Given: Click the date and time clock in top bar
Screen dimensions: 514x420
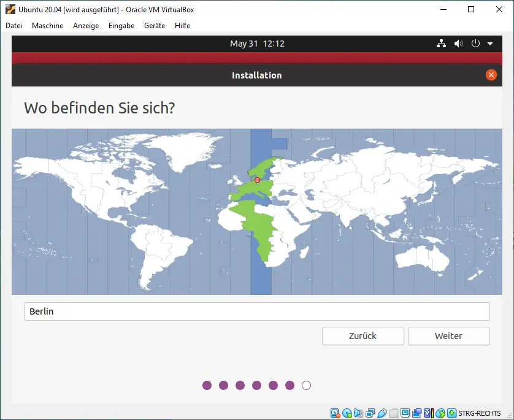Looking at the screenshot, I should [x=257, y=44].
